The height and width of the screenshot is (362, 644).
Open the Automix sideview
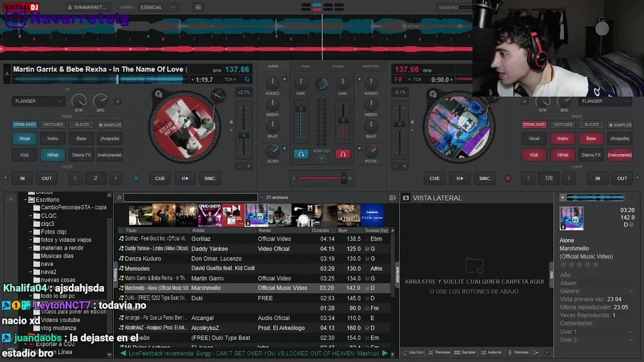click(x=492, y=352)
